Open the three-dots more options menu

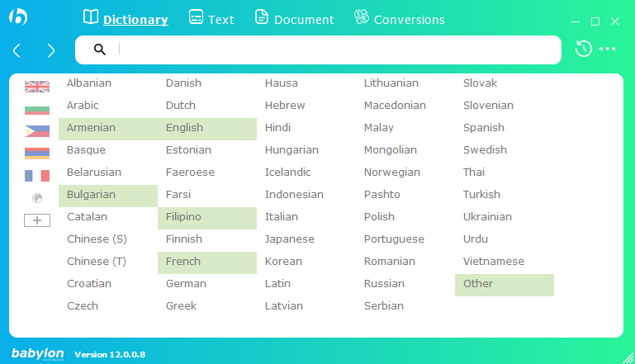point(608,49)
